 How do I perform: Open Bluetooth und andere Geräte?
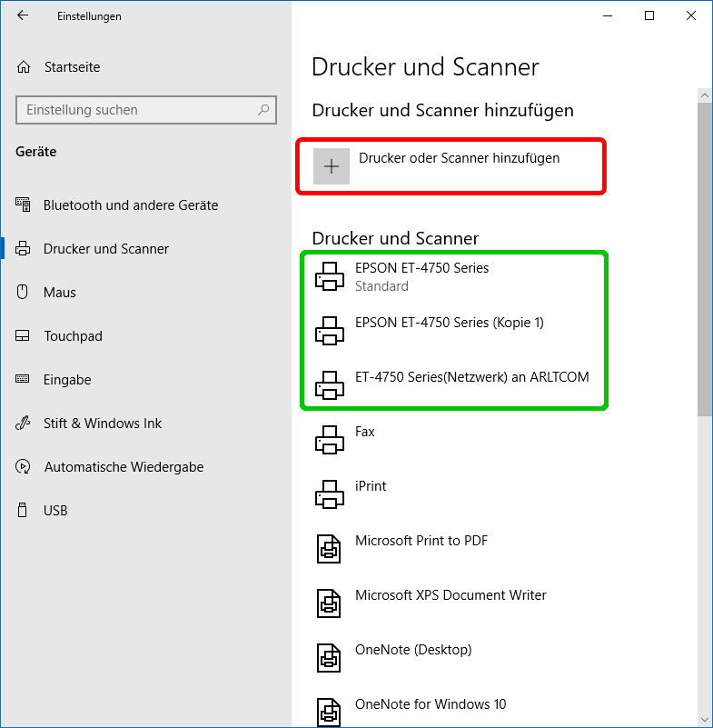tap(130, 205)
